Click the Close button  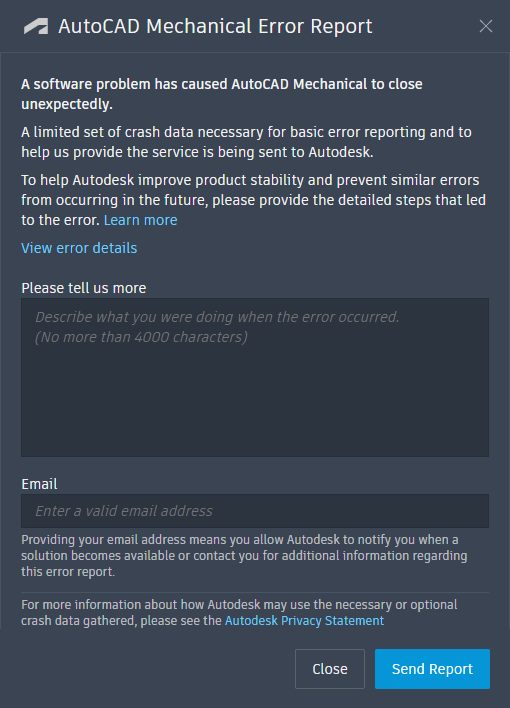point(330,669)
